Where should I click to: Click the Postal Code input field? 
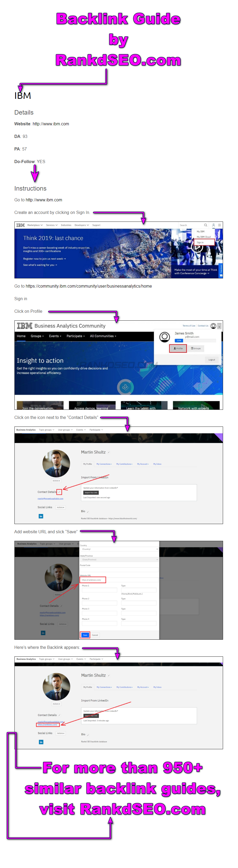click(x=119, y=569)
